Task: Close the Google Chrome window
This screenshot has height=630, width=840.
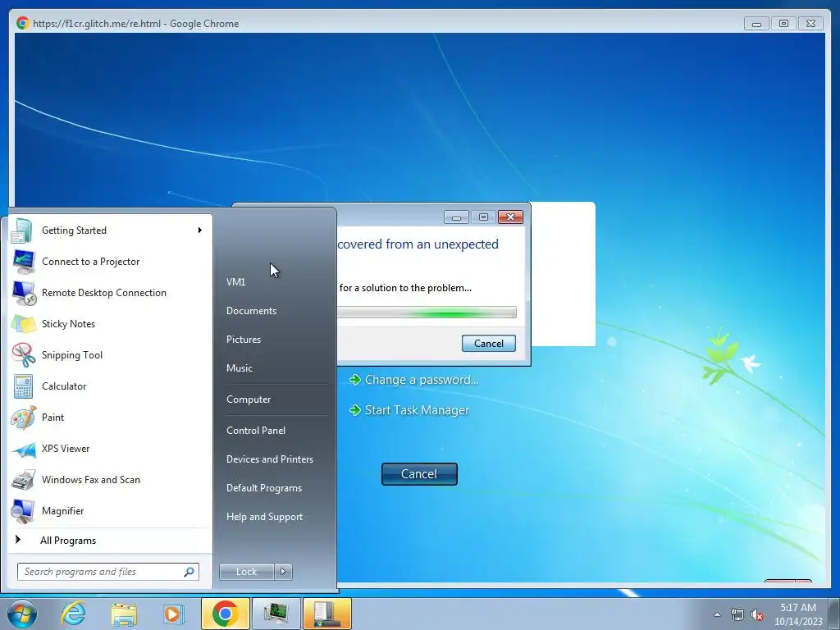Action: tap(811, 24)
